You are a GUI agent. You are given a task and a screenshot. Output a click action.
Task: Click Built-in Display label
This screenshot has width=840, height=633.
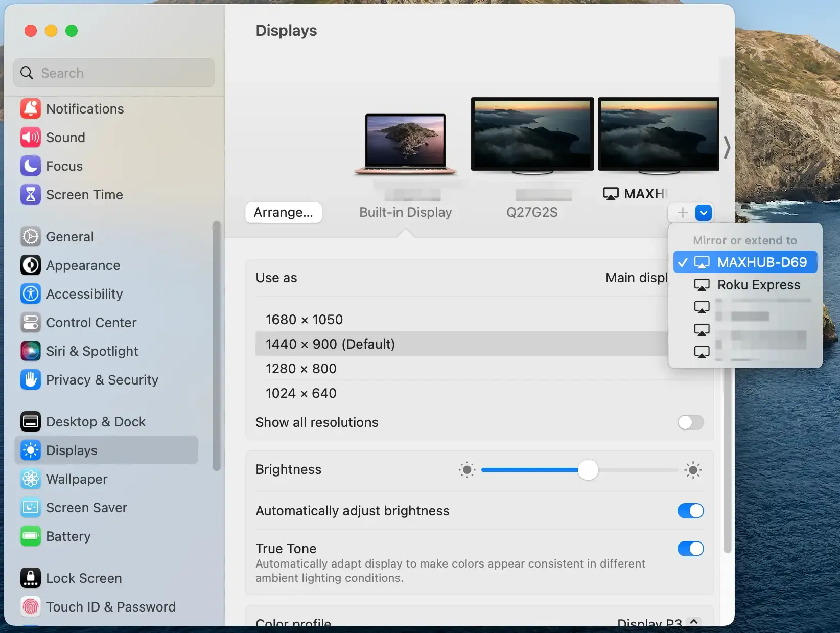coord(405,212)
